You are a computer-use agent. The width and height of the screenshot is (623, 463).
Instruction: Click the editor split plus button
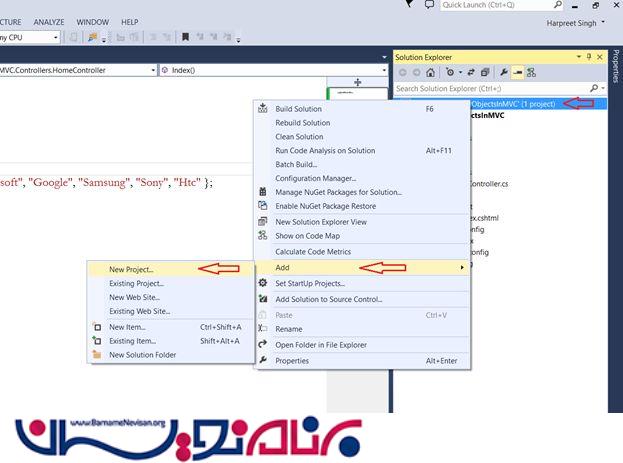358,82
